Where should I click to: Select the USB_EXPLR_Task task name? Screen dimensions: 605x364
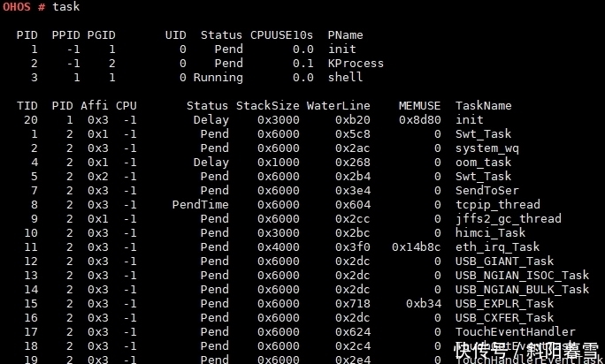504,304
